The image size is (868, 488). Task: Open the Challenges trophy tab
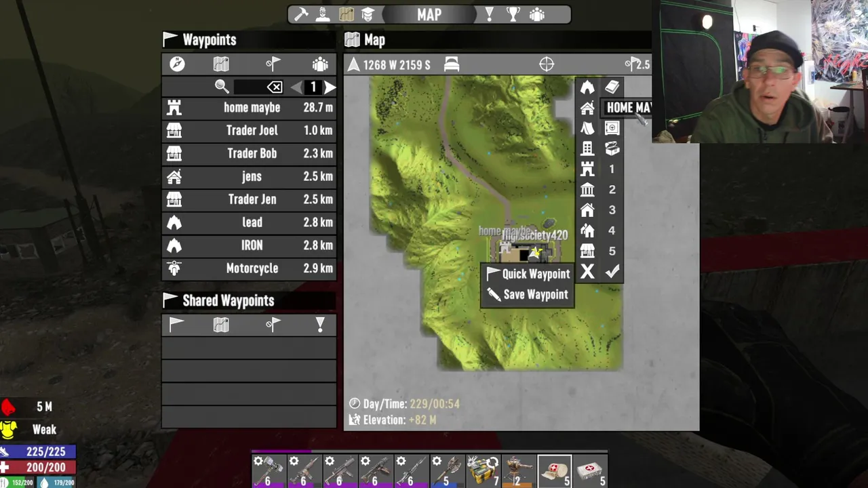click(513, 14)
